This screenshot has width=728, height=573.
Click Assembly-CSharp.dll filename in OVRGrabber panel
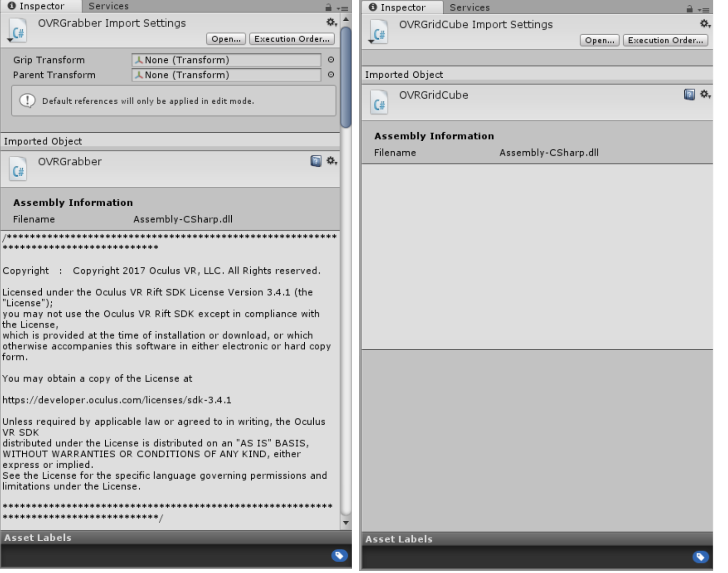tap(183, 219)
